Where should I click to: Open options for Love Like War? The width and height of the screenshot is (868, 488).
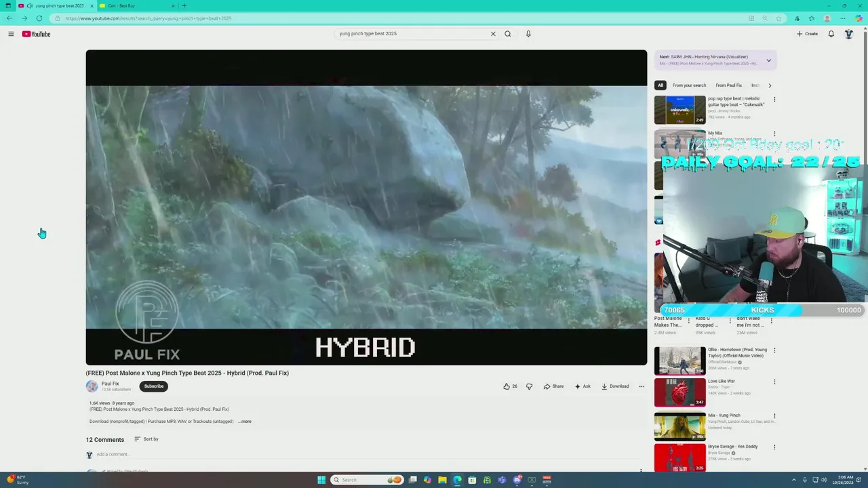click(x=774, y=382)
